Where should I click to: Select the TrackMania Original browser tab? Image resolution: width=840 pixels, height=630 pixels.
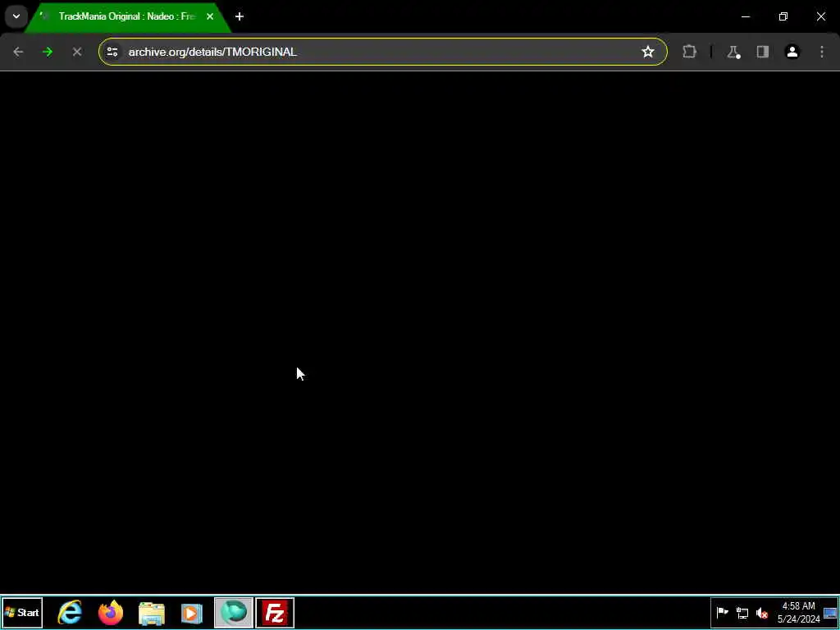(127, 16)
